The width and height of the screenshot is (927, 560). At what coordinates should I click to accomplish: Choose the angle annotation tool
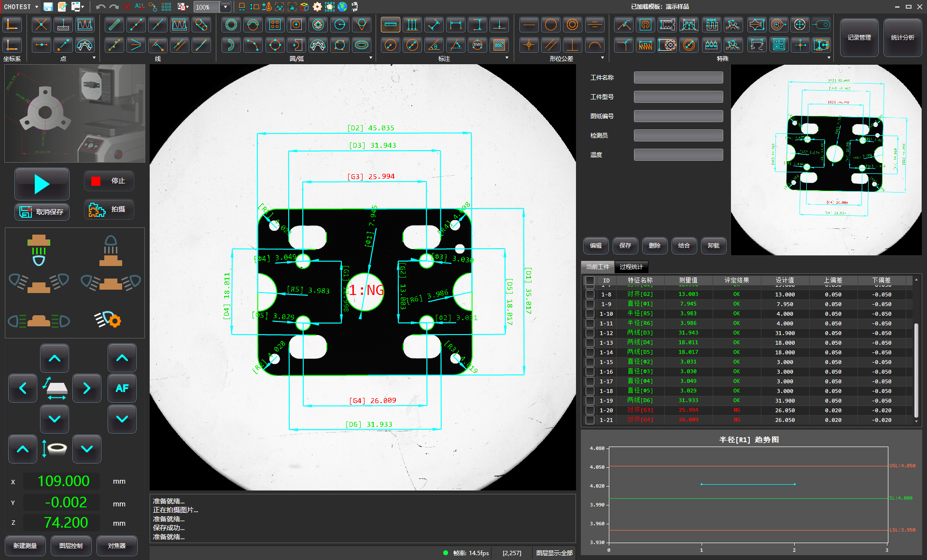click(434, 45)
